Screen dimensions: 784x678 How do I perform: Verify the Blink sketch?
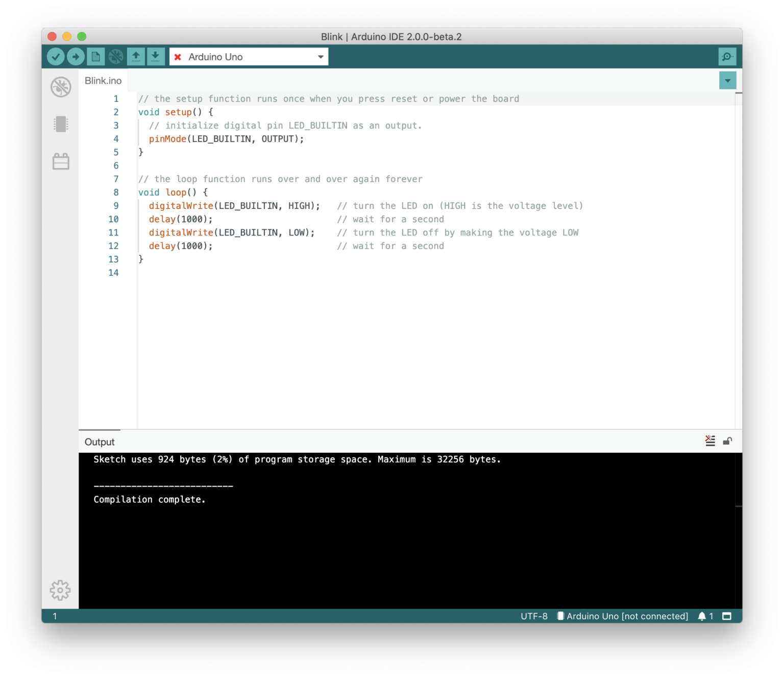pyautogui.click(x=56, y=56)
